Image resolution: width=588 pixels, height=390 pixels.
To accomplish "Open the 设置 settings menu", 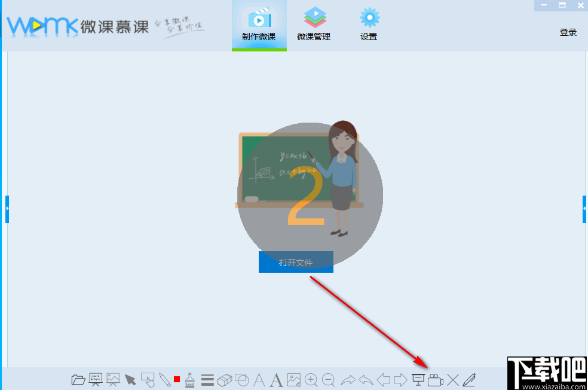I will pyautogui.click(x=369, y=24).
